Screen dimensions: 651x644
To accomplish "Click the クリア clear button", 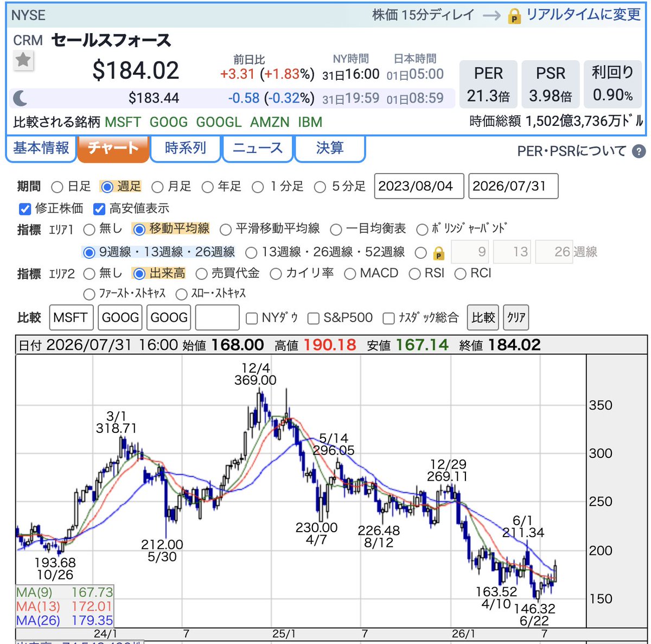I will [x=516, y=317].
